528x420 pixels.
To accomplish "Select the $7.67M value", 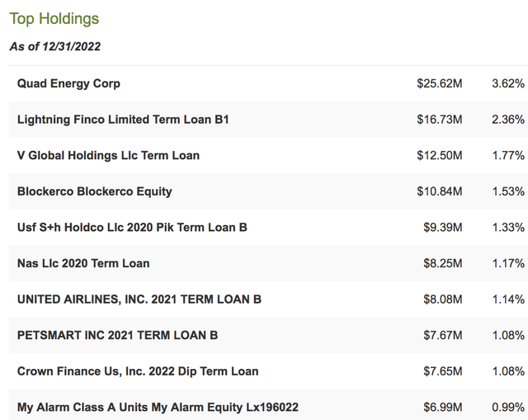I will point(443,336).
